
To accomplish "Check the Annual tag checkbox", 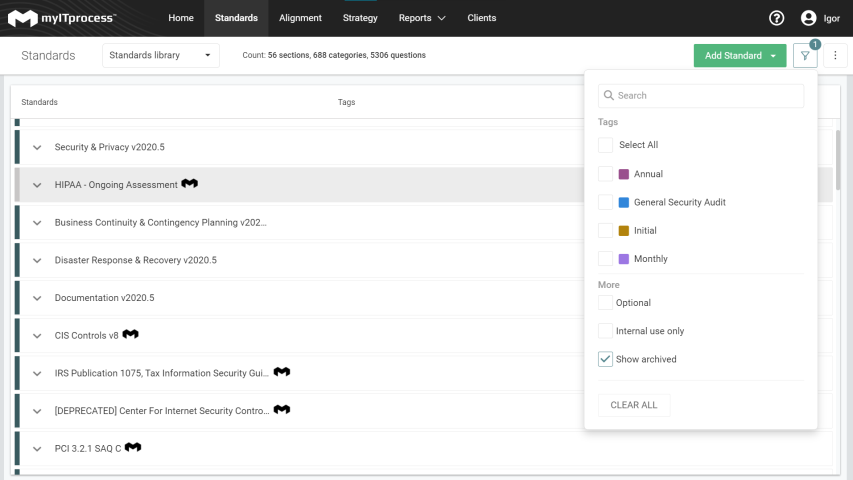I will 605,174.
